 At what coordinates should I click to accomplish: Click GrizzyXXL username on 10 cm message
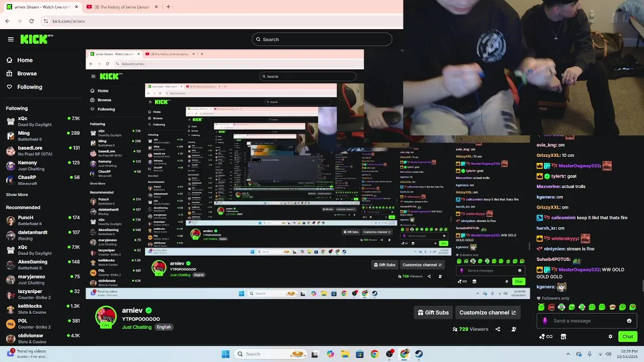pyautogui.click(x=548, y=155)
